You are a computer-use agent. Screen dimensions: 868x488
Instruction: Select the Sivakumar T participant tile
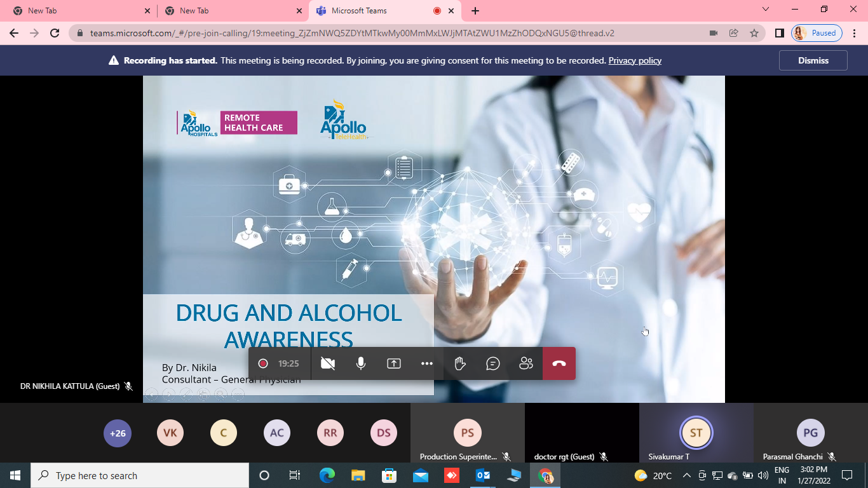coord(696,433)
